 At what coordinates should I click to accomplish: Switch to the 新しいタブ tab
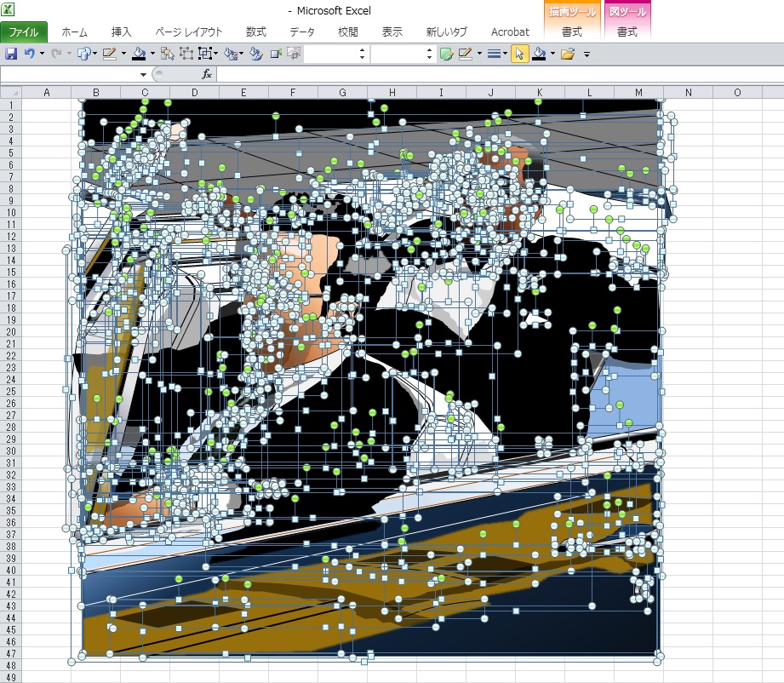click(447, 32)
